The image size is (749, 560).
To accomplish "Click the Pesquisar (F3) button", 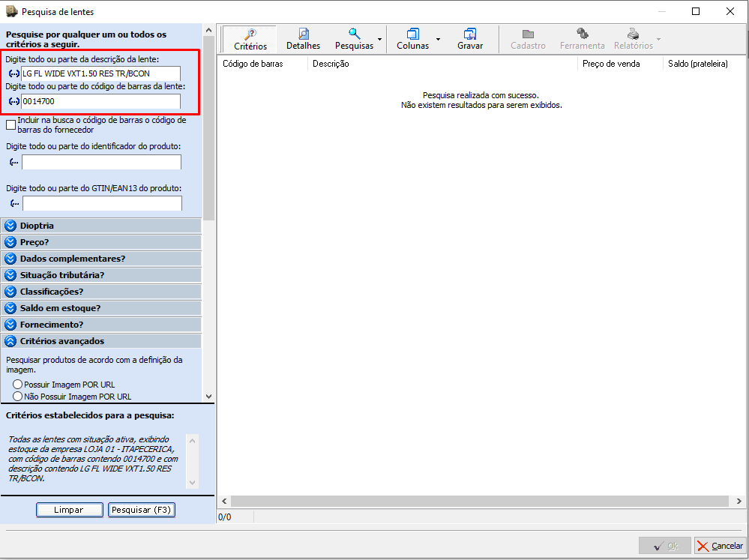I will [142, 510].
